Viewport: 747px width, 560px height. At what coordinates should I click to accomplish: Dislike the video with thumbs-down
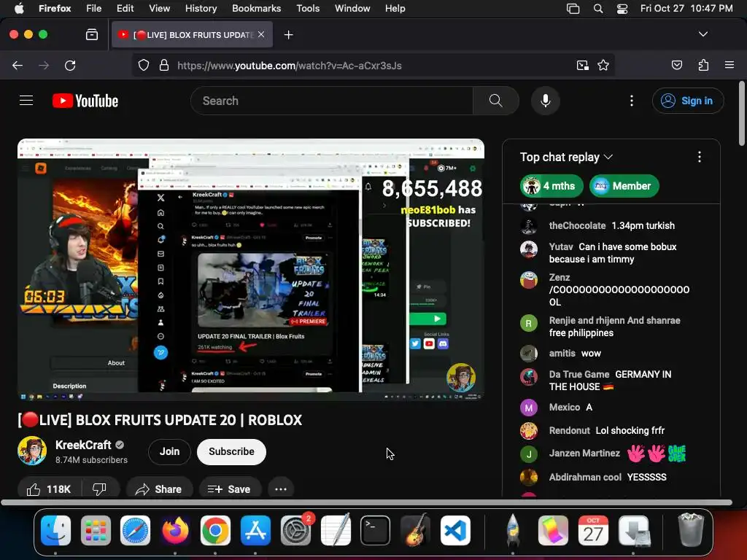tap(99, 489)
